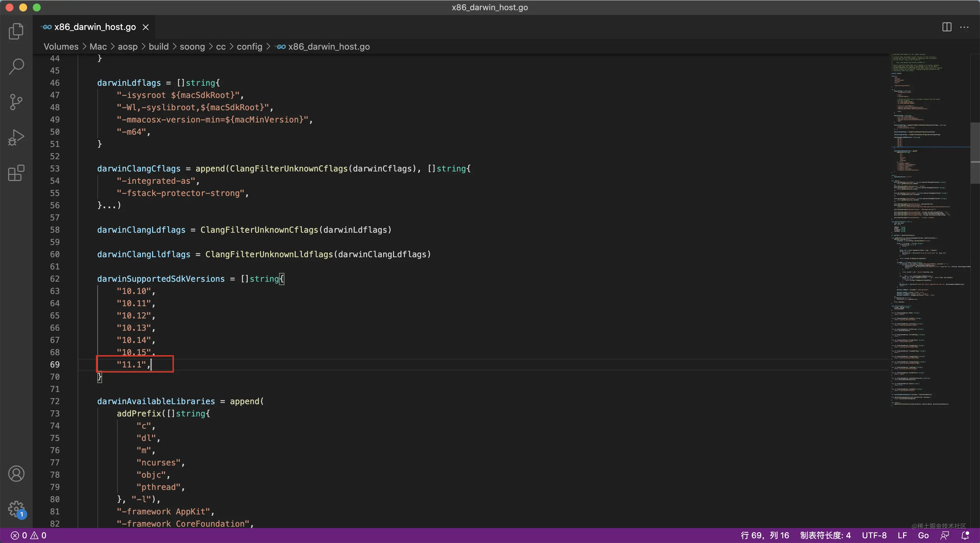
Task: Close the x86_darwin_host.go tab
Action: [146, 27]
